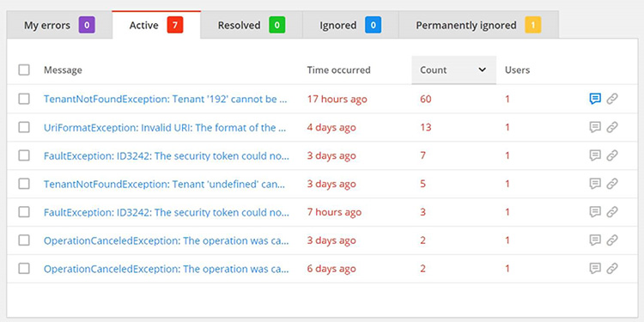Viewport: 644px width, 322px height.
Task: Open comment icon for Tenant 'undefined' error
Action: click(x=595, y=184)
